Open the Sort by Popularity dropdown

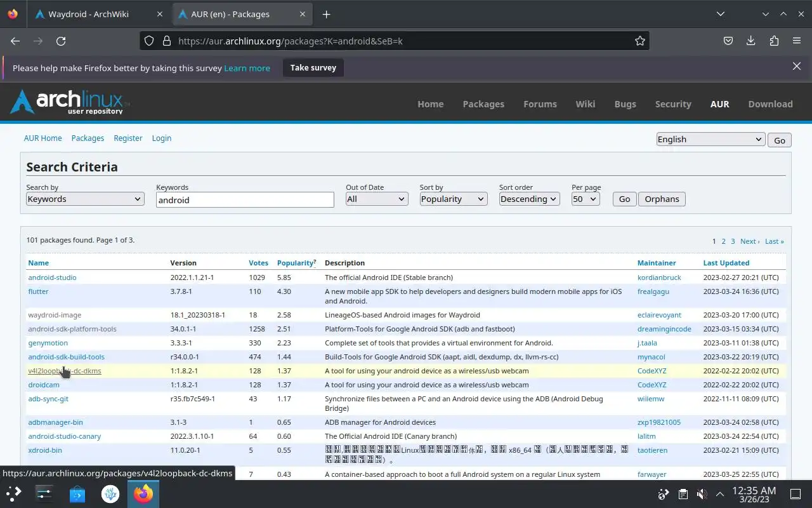tap(453, 199)
